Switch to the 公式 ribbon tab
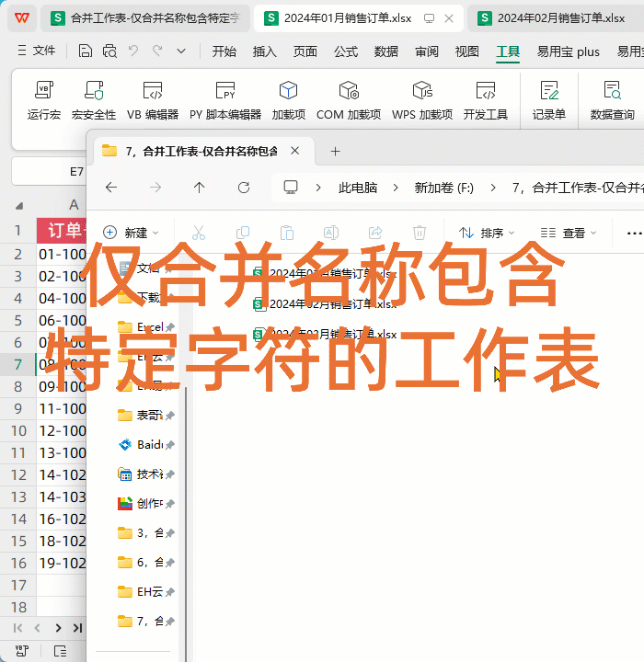Viewport: 644px width, 662px height. (x=346, y=51)
